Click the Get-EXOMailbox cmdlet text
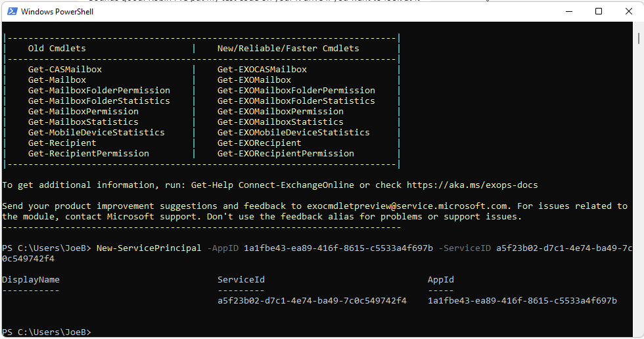Viewport: 644px width, 339px height. tap(254, 80)
